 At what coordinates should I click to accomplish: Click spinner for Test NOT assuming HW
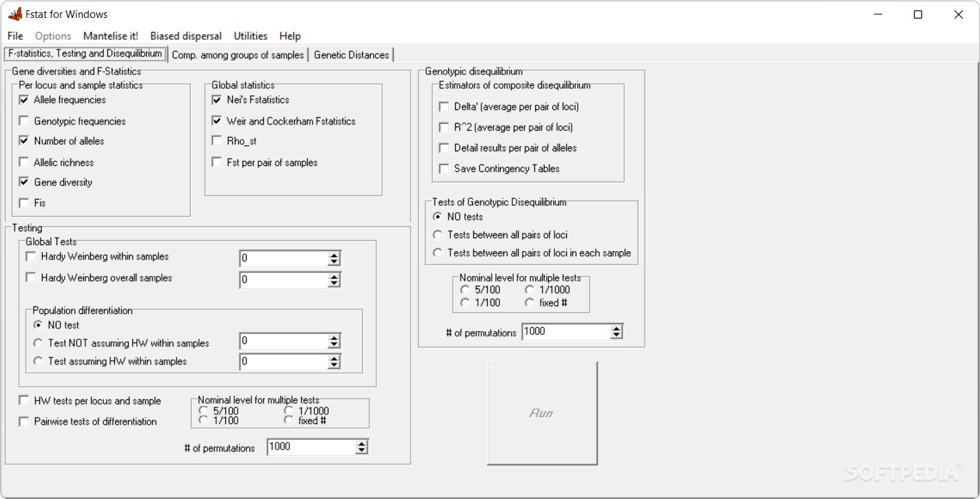(x=334, y=341)
